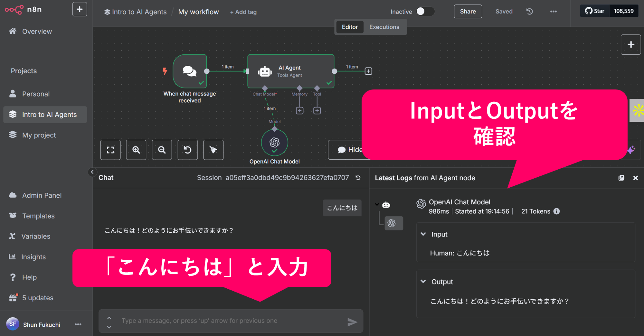Reset canvas zoom level
The image size is (644, 336).
click(188, 150)
